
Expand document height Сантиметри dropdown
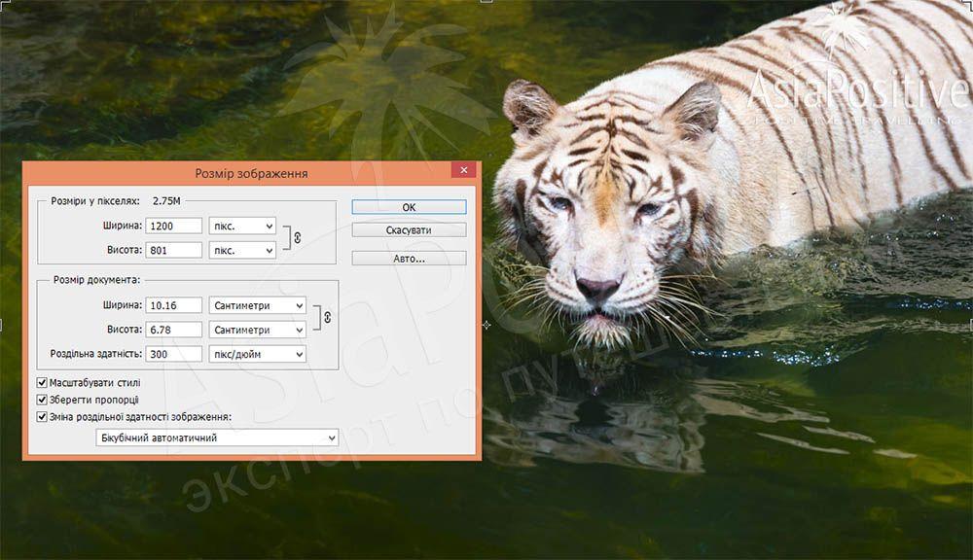click(x=257, y=330)
